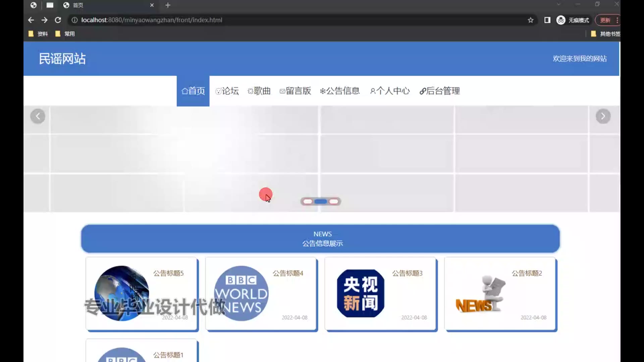Open the 个人中心 navigation menu item
The height and width of the screenshot is (362, 644).
390,91
